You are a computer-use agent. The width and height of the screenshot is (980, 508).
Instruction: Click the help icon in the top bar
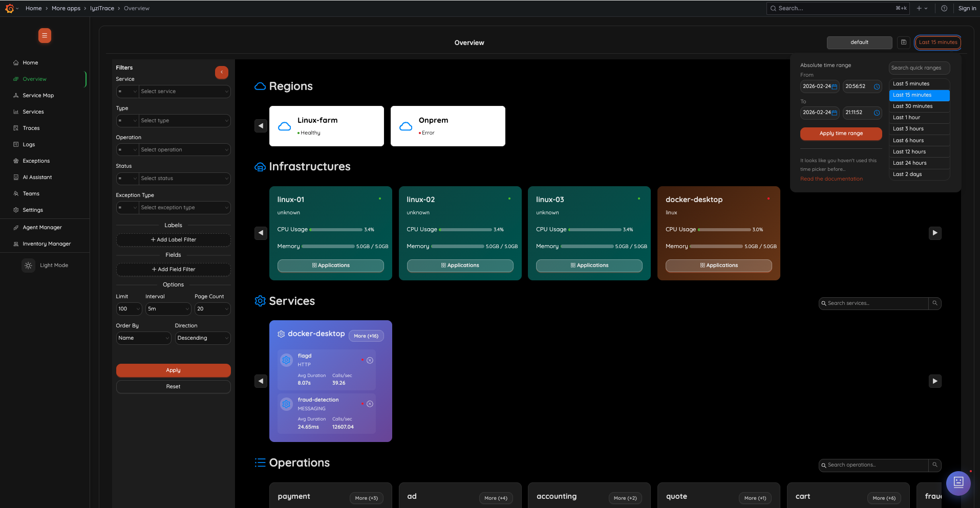click(x=944, y=8)
